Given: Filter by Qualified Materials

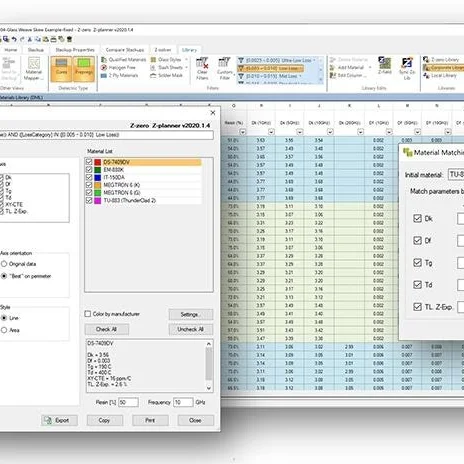Looking at the screenshot, I should coord(123,60).
